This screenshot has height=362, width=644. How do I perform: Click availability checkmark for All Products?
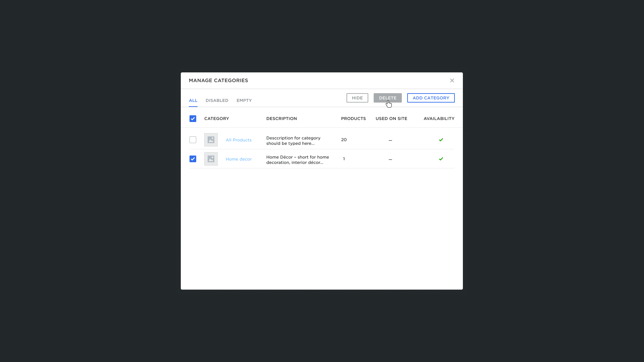click(441, 140)
